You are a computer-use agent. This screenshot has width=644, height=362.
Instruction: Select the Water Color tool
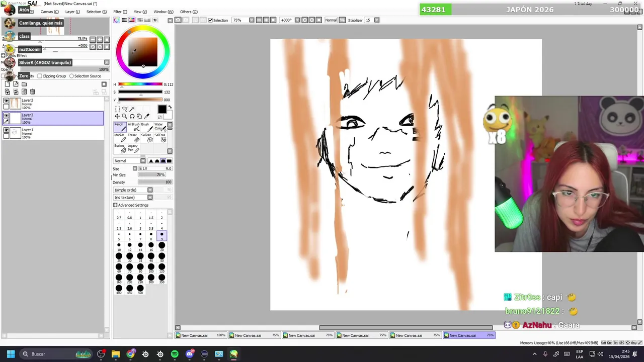159,127
